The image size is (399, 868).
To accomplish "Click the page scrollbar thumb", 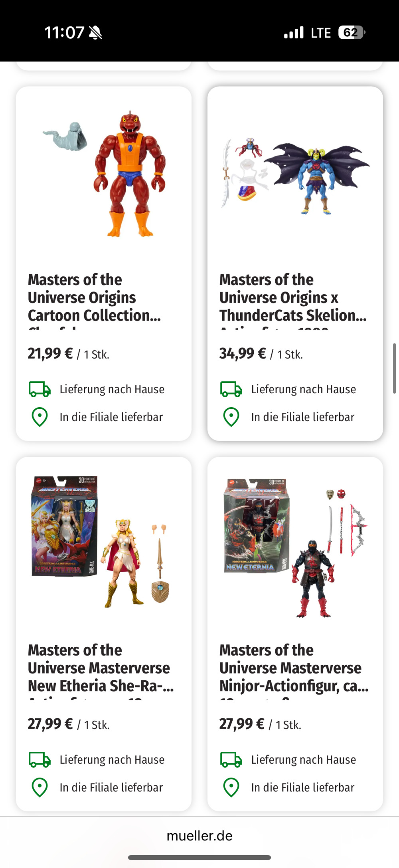I will (x=394, y=368).
